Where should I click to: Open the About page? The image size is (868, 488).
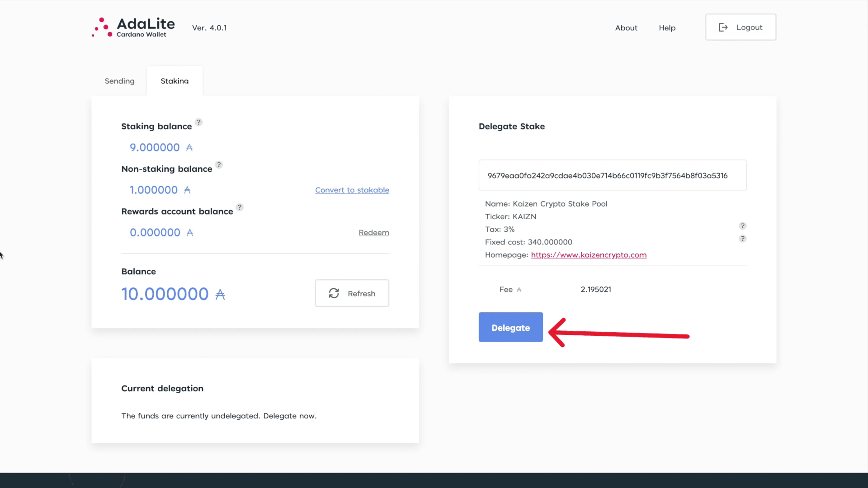pyautogui.click(x=626, y=28)
